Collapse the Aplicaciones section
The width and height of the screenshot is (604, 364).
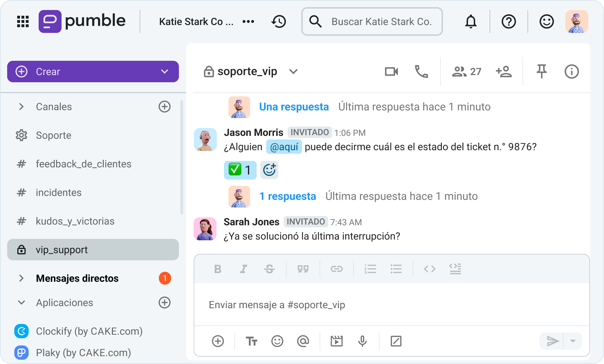(x=21, y=302)
